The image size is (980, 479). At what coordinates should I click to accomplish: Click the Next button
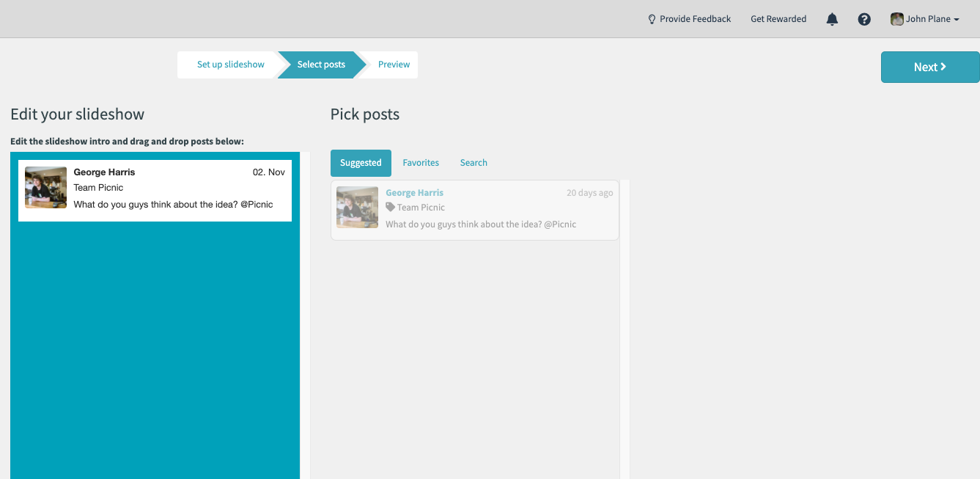929,67
